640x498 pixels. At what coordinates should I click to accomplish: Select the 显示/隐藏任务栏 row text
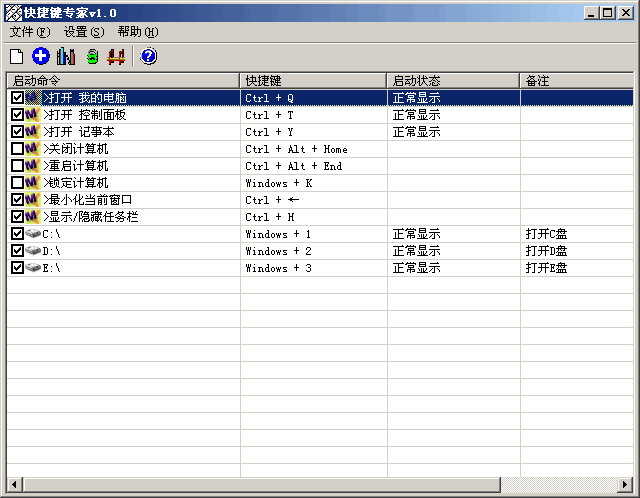point(91,217)
